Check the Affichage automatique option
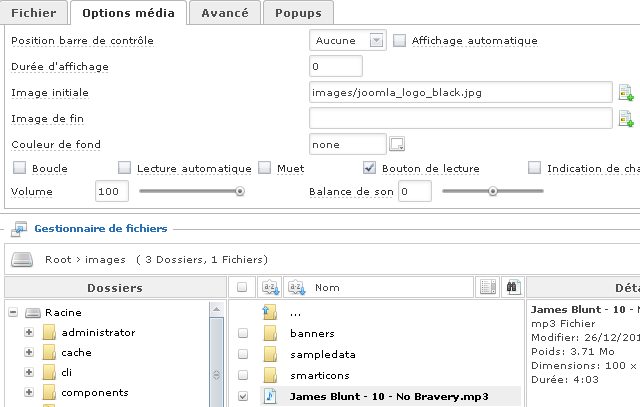 point(400,41)
